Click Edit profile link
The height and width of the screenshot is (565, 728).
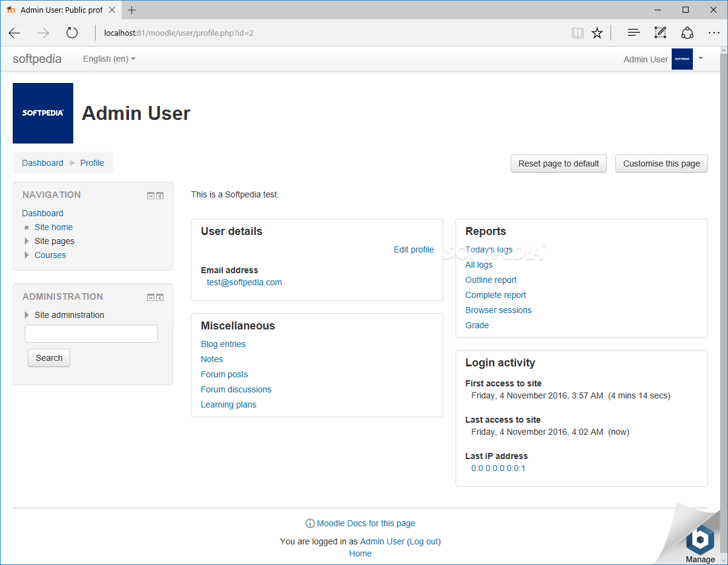point(414,249)
